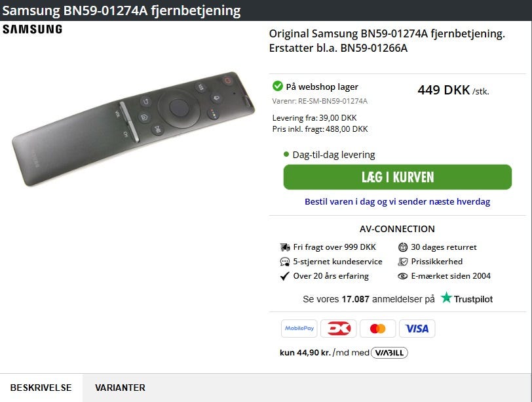Select the Mastercard payment icon
Viewport: 532px width, 402px height.
(377, 329)
